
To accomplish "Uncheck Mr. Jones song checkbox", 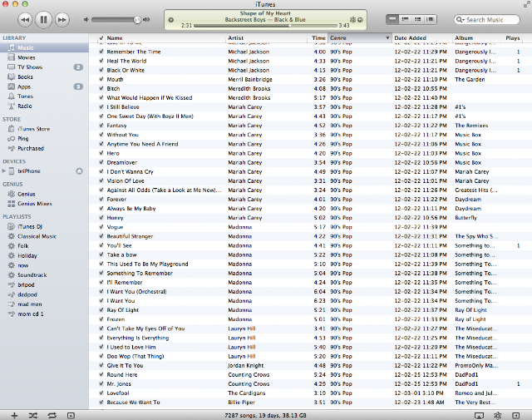I will [101, 383].
